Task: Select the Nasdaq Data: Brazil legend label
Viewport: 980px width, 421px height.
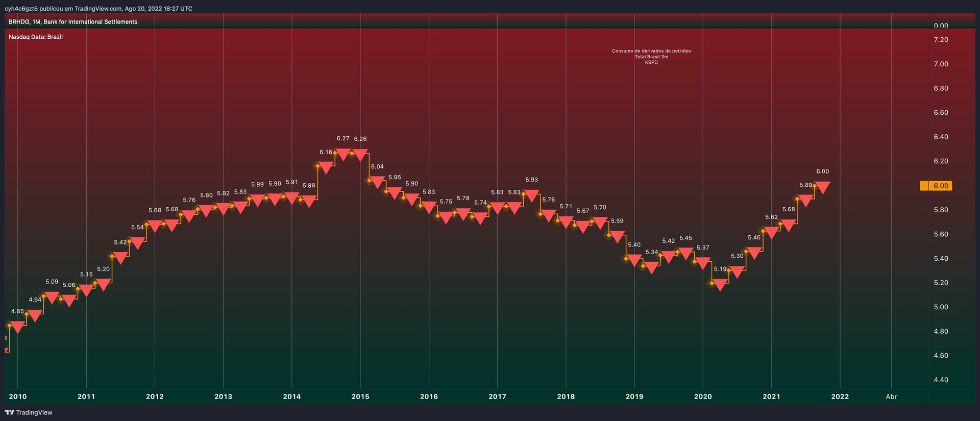Action: pos(36,37)
